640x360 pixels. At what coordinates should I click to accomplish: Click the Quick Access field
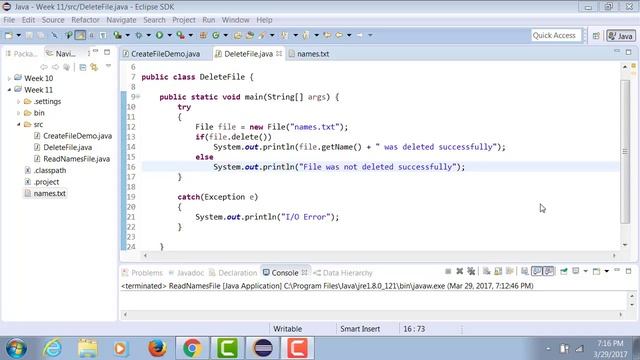click(x=556, y=36)
